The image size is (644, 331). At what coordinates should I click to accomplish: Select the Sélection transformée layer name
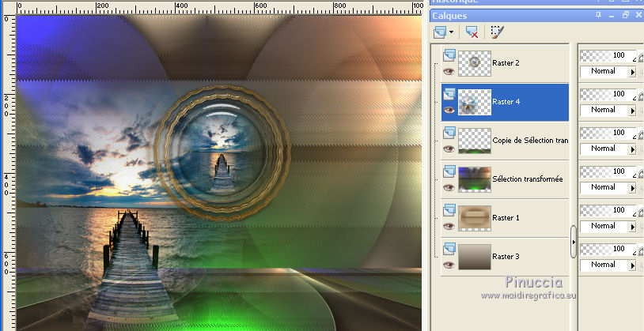528,179
